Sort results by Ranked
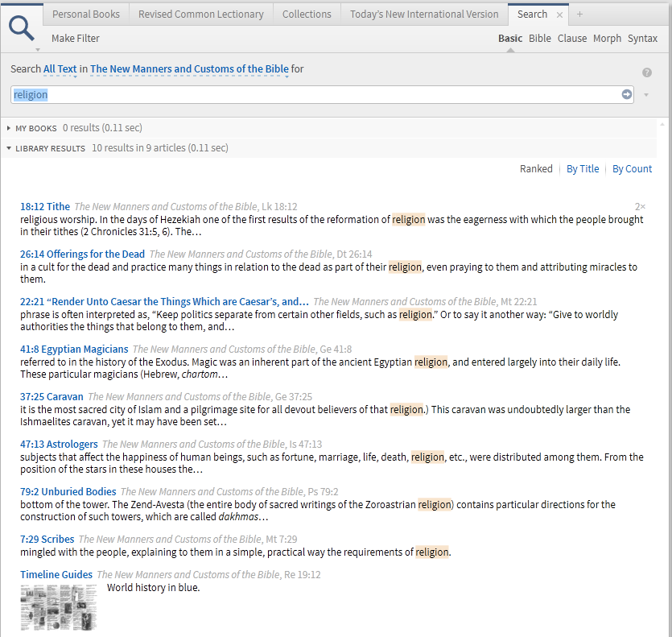 (x=536, y=169)
